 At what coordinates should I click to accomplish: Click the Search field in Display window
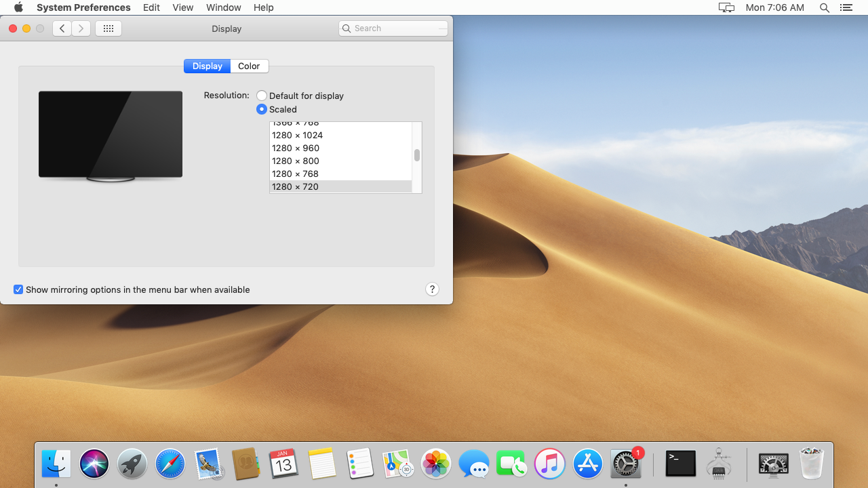pyautogui.click(x=393, y=28)
